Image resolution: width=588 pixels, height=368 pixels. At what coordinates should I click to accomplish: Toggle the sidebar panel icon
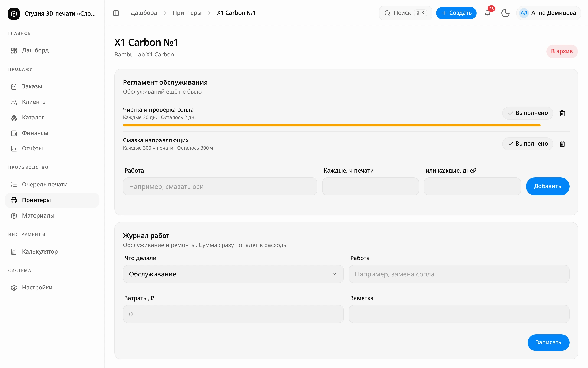(x=116, y=13)
